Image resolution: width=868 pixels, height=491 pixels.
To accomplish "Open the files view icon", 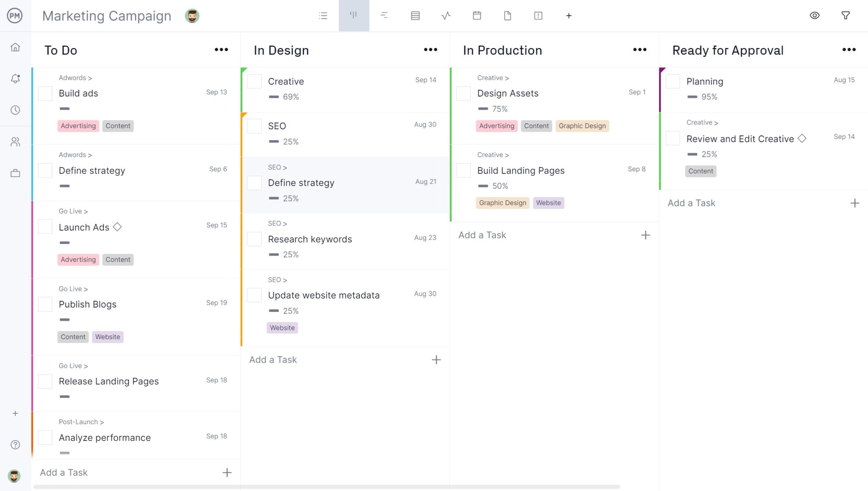I will tap(507, 16).
